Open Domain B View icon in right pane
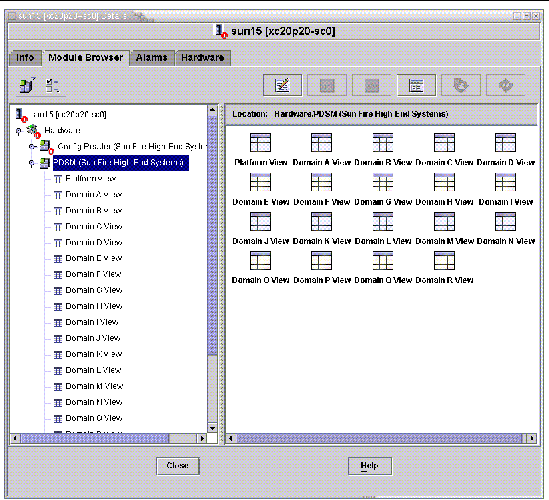The image size is (549, 500). tap(383, 143)
